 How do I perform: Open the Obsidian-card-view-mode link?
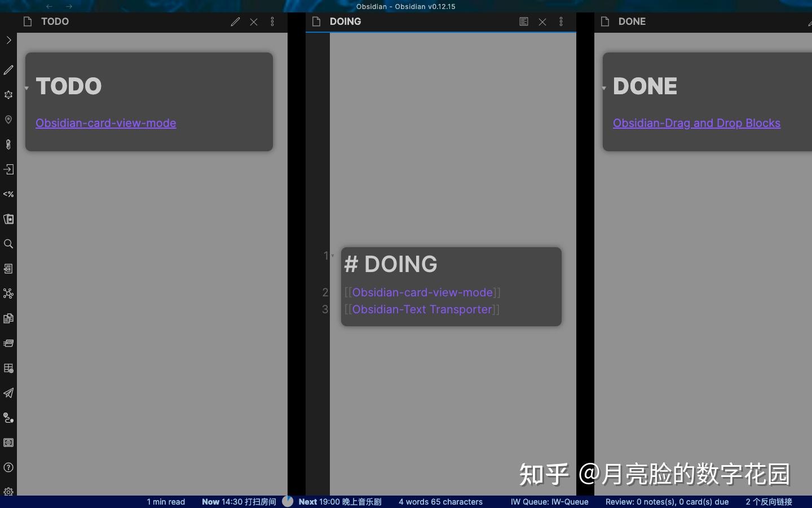coord(105,123)
